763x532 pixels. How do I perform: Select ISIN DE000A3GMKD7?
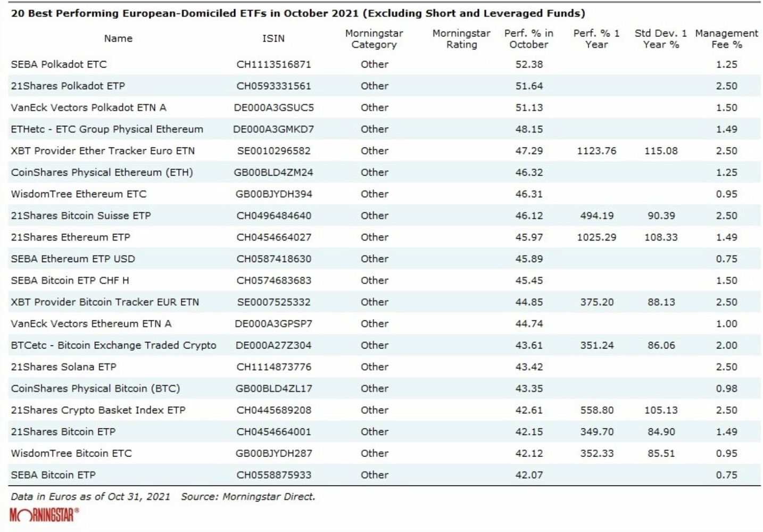pos(273,129)
